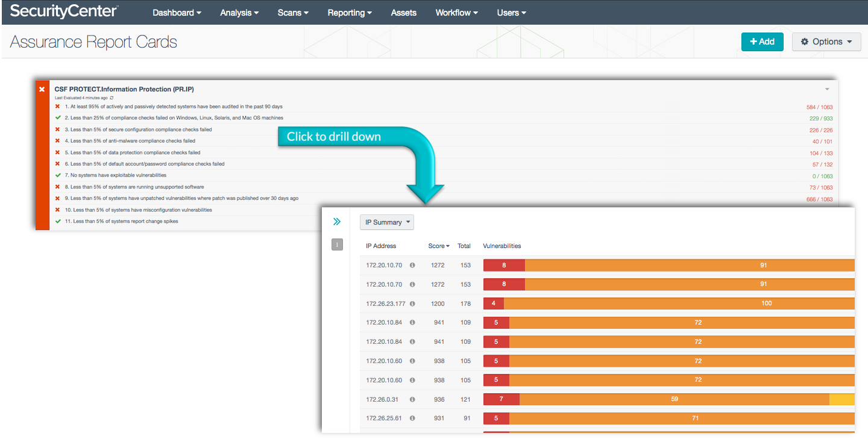Click the info icon beside IP 172.26.25.61
This screenshot has height=445, width=868.
412,418
